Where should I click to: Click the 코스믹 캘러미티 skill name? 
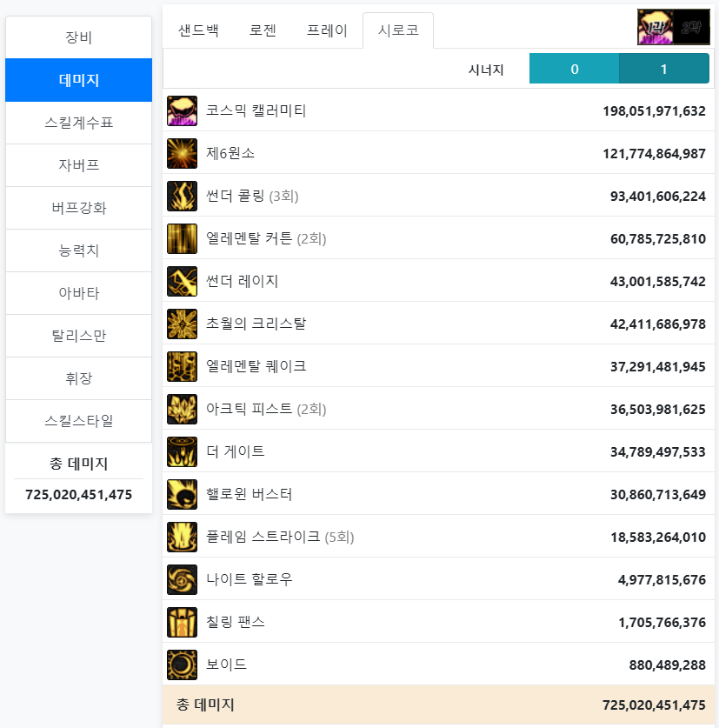(x=256, y=110)
